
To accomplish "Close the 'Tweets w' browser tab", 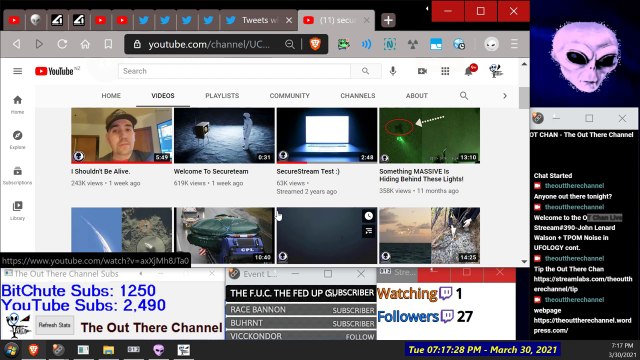I will 289,20.
